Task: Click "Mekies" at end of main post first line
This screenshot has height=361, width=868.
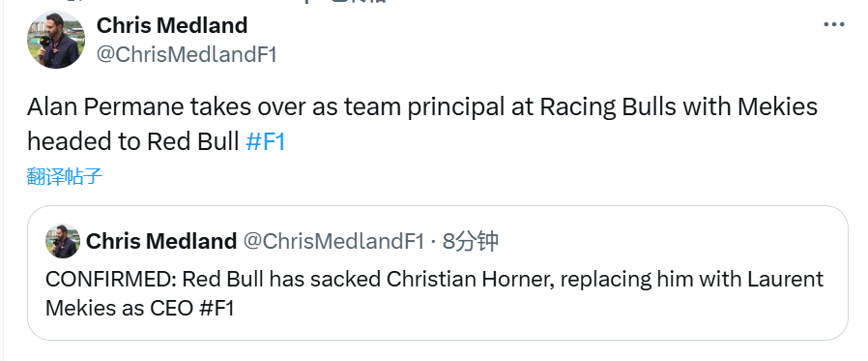Action: point(777,106)
